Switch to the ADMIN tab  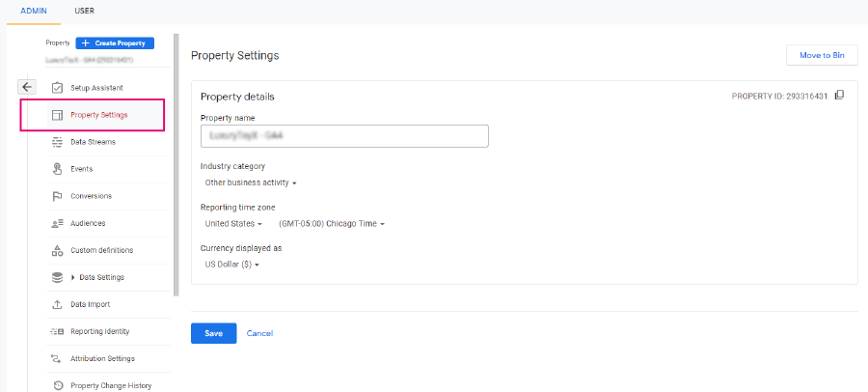coord(34,11)
